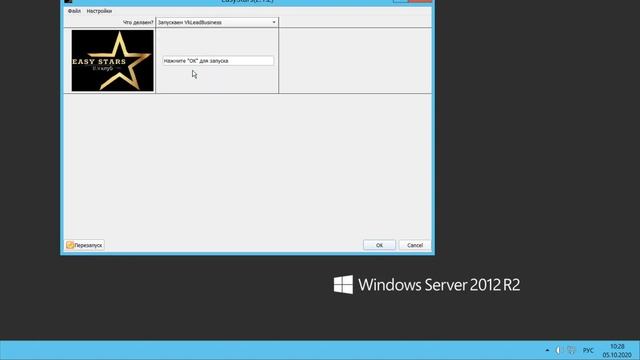Show hidden tray icons arrow
640x360 pixels.
point(547,350)
